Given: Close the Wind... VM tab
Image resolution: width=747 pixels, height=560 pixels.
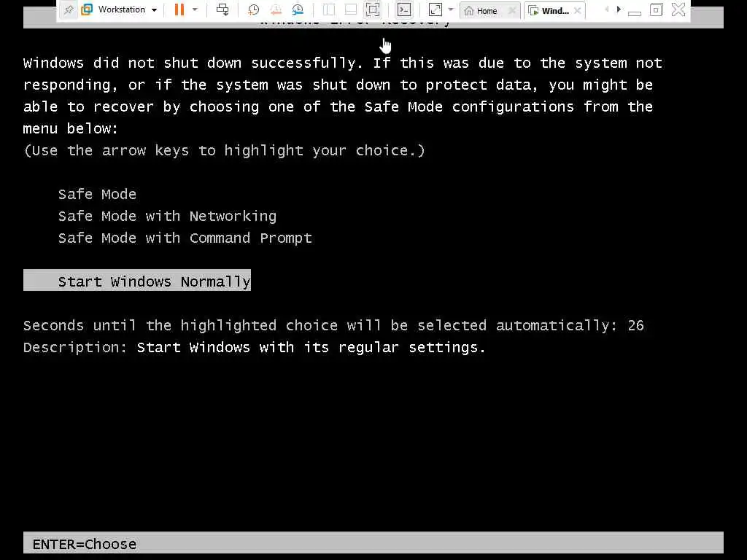Looking at the screenshot, I should 578,10.
